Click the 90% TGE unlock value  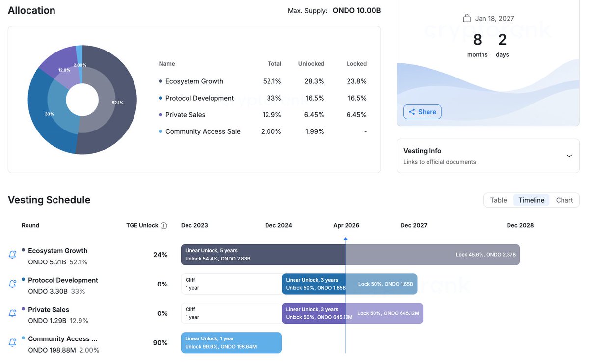pos(161,343)
